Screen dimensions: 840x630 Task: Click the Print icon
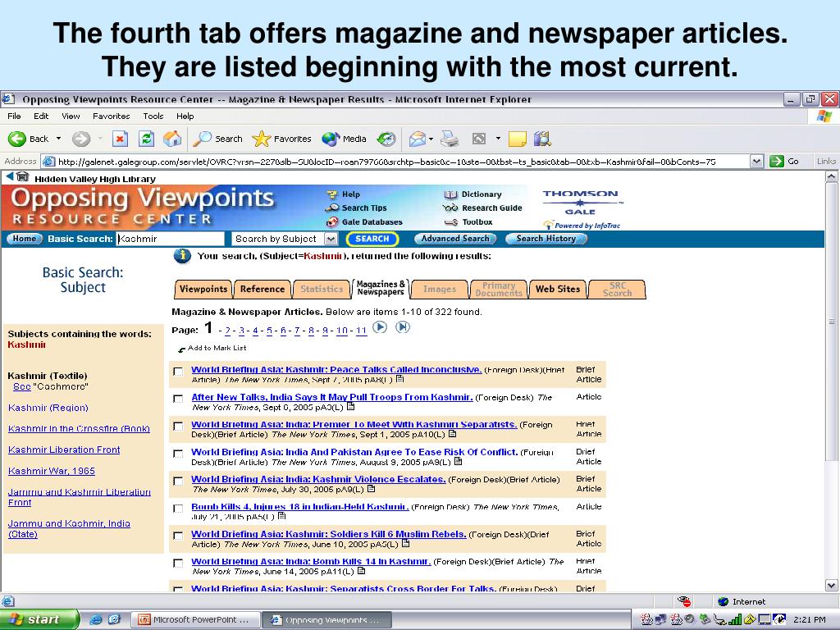coord(450,139)
